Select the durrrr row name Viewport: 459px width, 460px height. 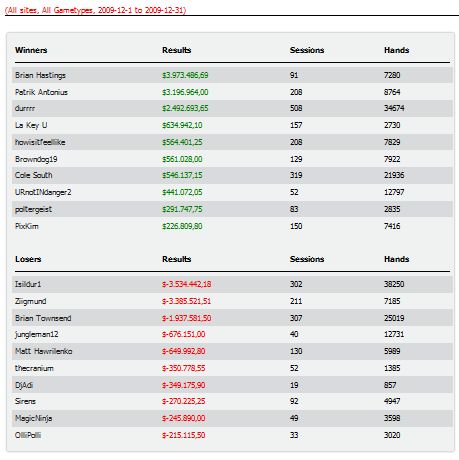point(25,109)
